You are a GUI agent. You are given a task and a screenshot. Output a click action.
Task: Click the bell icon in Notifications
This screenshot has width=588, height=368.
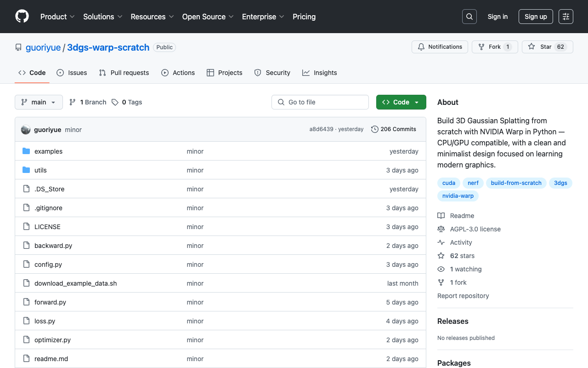421,47
